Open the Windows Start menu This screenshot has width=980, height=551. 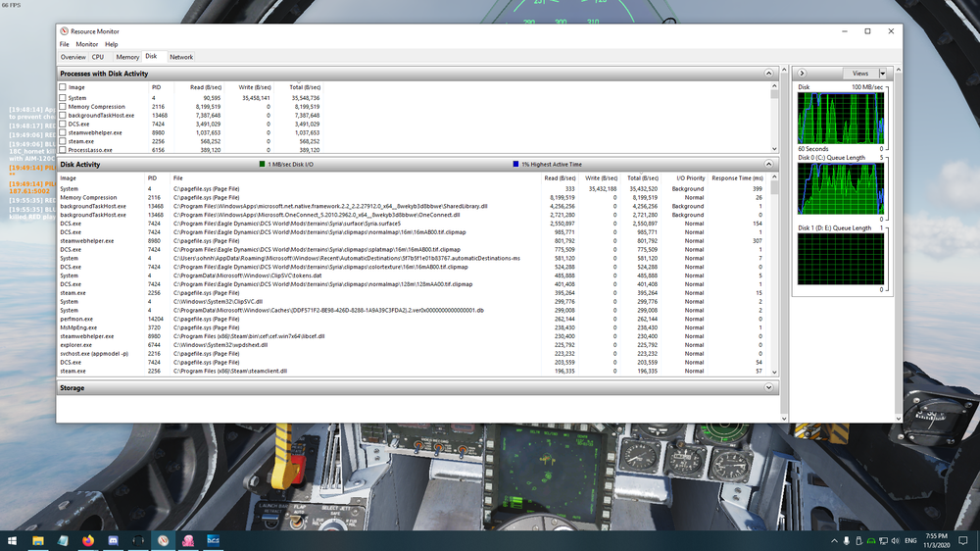pos(12,540)
